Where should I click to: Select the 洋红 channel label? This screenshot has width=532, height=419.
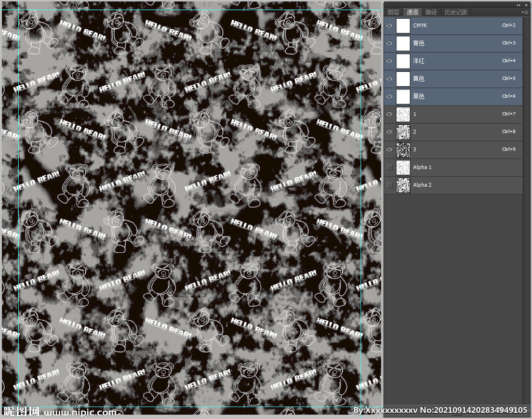(x=419, y=61)
